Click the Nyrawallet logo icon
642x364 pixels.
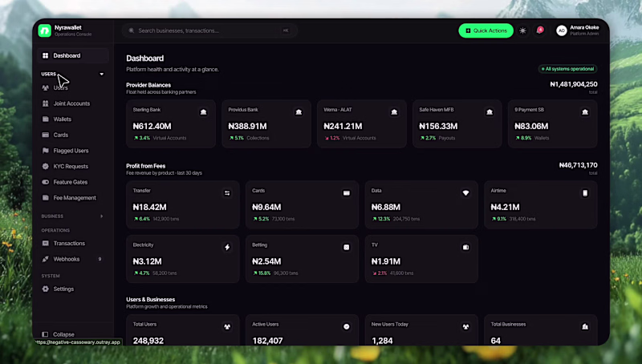45,30
